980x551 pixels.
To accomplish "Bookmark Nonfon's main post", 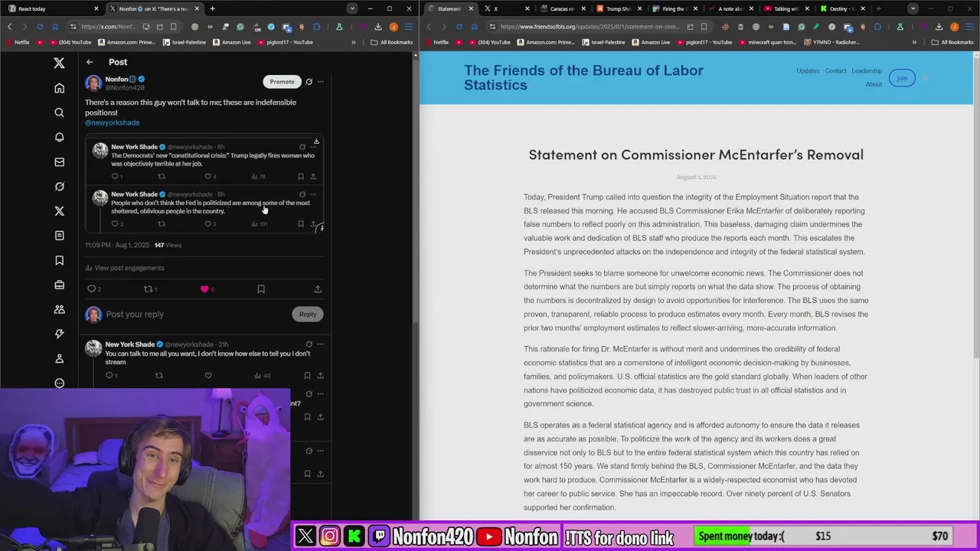I will tap(261, 289).
